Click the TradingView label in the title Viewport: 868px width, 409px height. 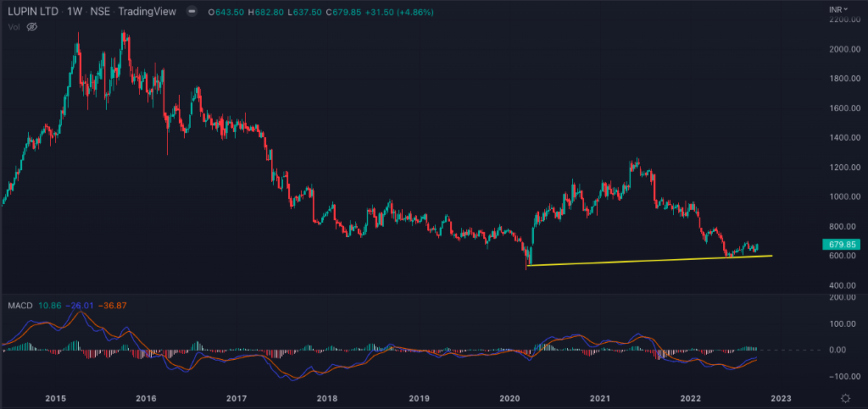click(x=147, y=12)
